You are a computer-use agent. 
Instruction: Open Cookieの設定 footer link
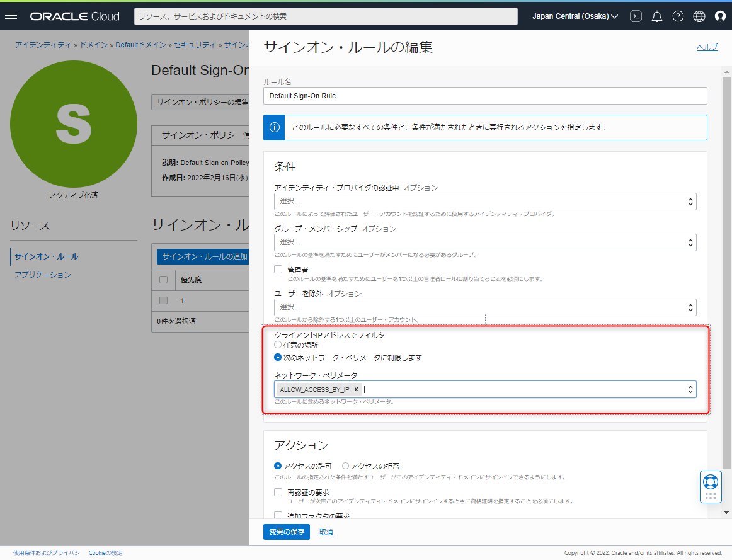coord(105,552)
